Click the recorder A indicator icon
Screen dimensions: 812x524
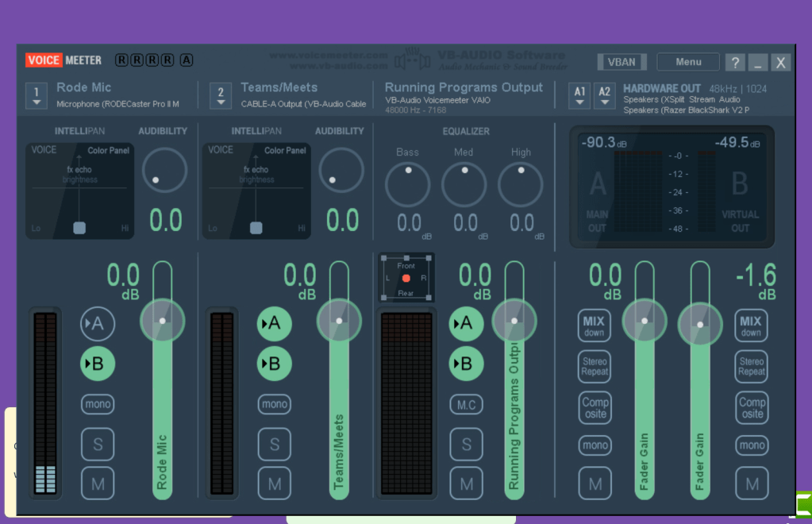(187, 60)
